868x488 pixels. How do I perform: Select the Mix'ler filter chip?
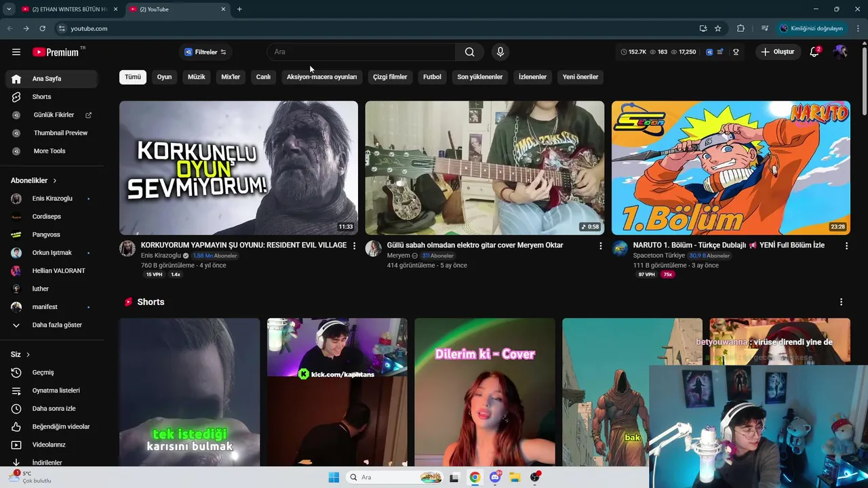231,77
